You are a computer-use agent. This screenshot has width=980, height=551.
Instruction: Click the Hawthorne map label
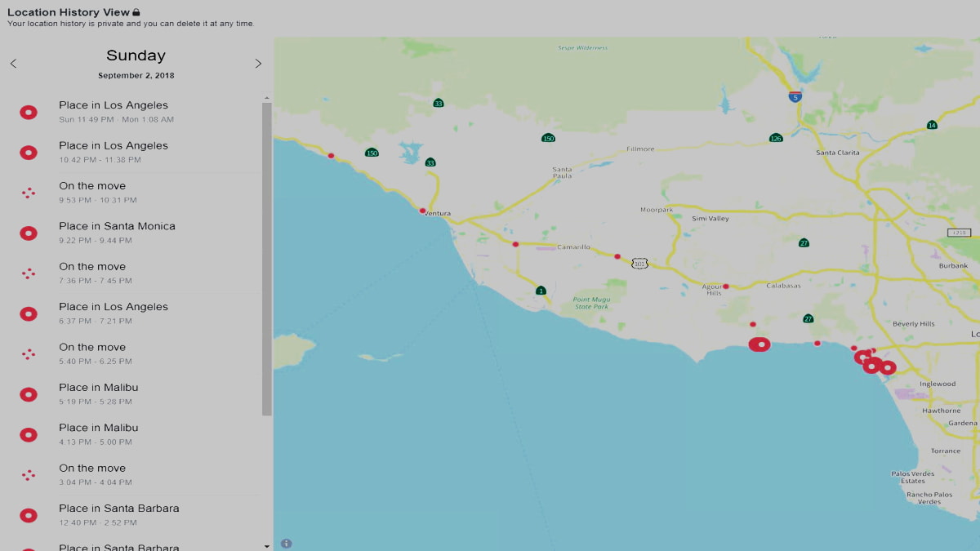pos(941,411)
